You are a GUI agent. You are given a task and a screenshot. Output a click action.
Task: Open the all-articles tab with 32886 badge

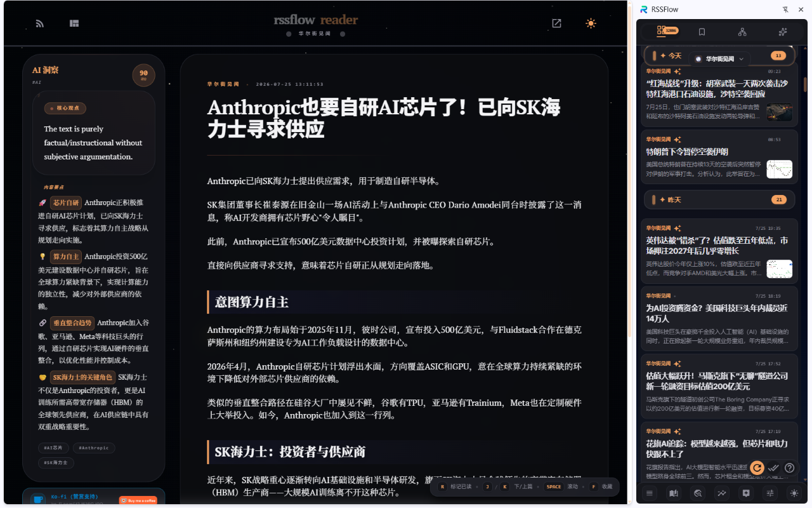[x=667, y=31]
